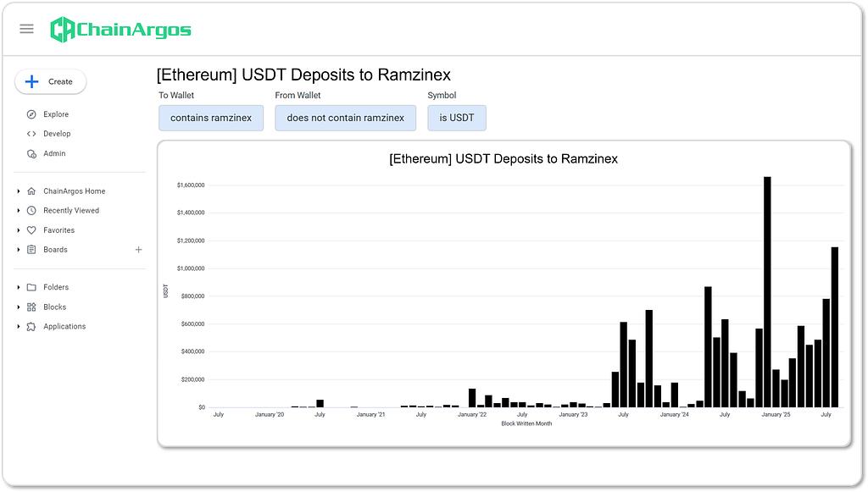868x492 pixels.
Task: Click the Symbol filter label
Action: click(442, 95)
